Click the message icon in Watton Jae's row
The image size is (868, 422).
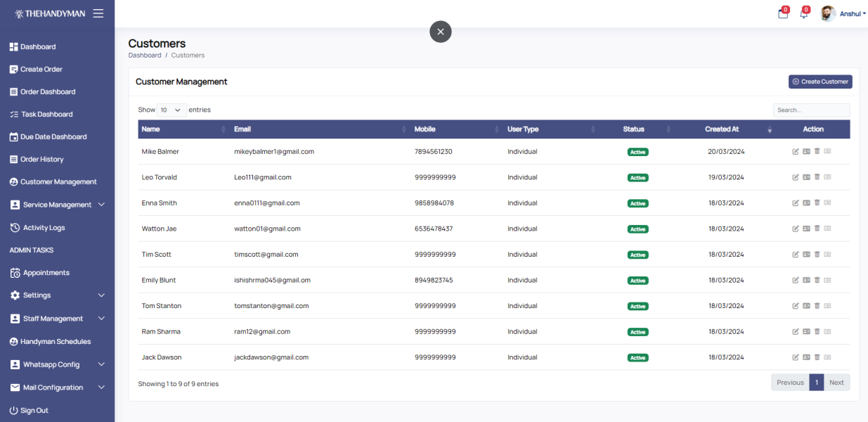click(x=827, y=229)
